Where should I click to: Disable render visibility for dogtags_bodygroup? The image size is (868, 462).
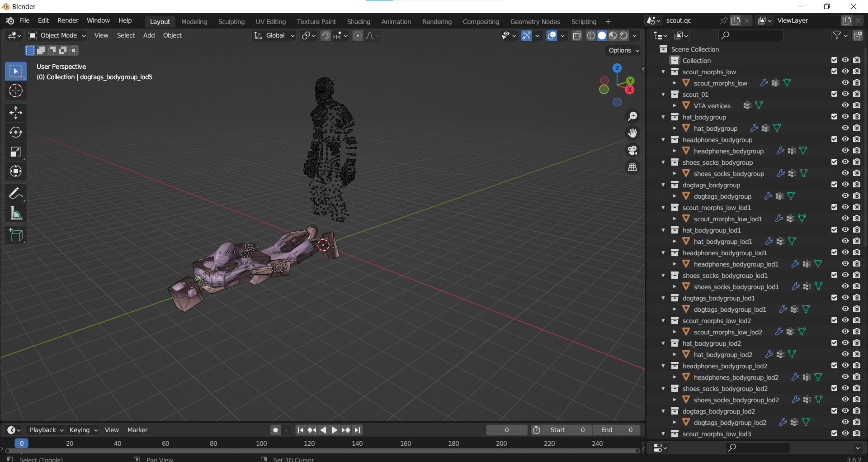click(x=857, y=184)
